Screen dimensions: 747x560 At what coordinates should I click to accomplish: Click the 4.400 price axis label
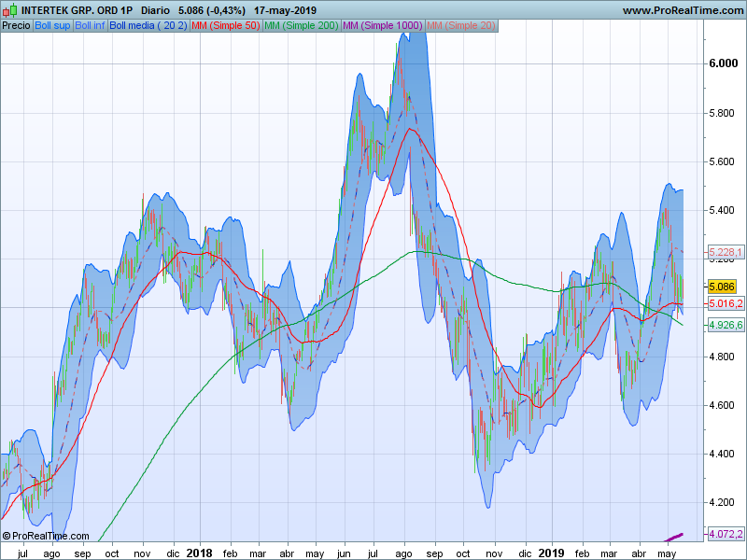(721, 454)
